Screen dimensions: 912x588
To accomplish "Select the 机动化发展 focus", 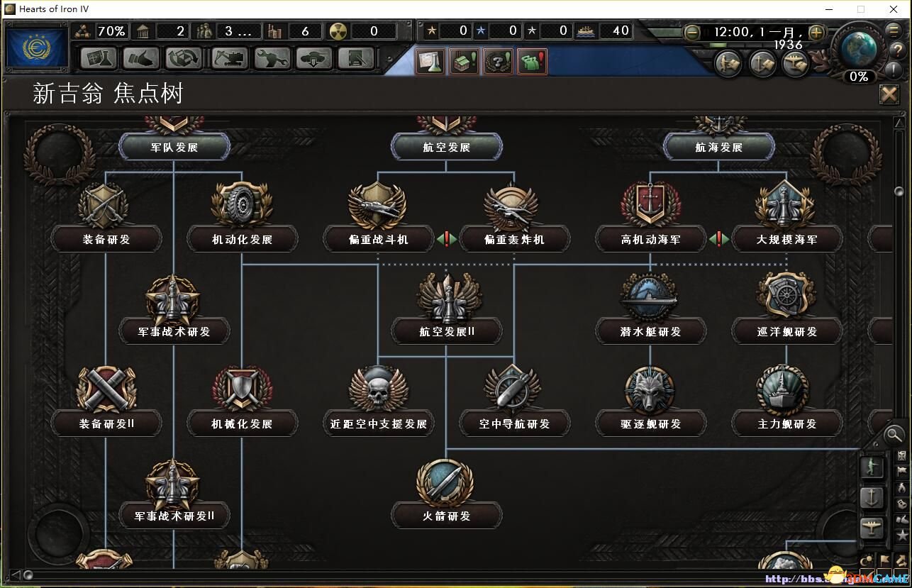I will pyautogui.click(x=242, y=217).
